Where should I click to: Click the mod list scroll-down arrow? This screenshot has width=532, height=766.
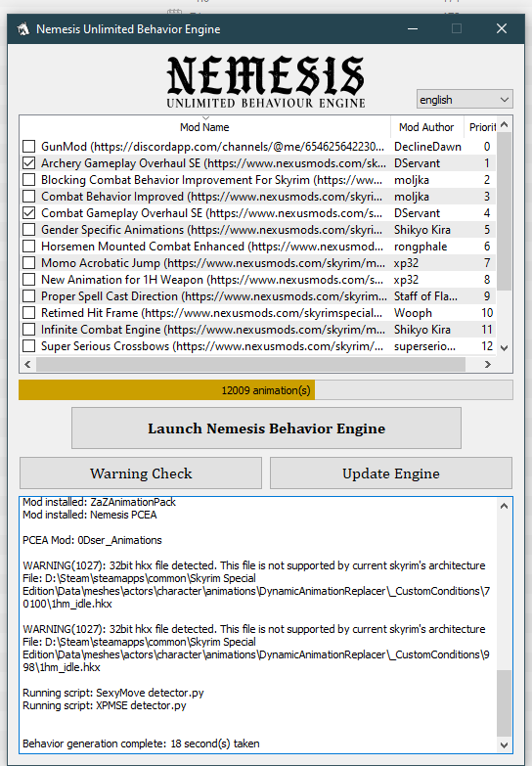[x=505, y=348]
